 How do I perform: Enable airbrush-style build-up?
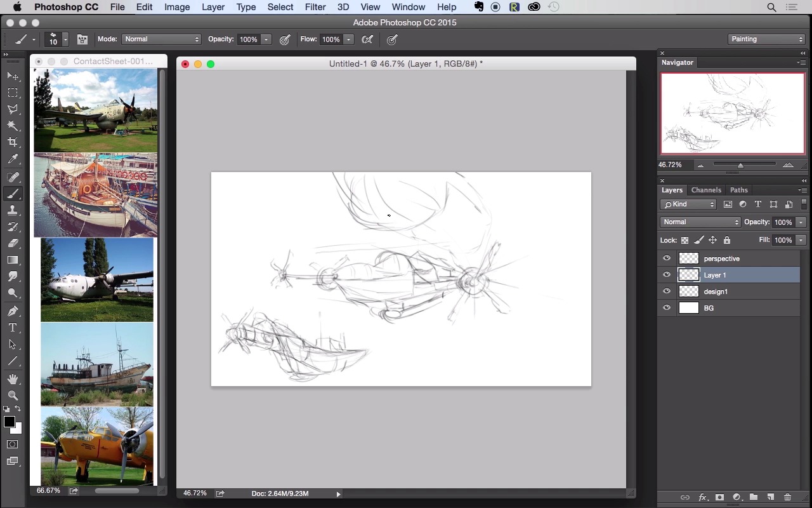367,39
